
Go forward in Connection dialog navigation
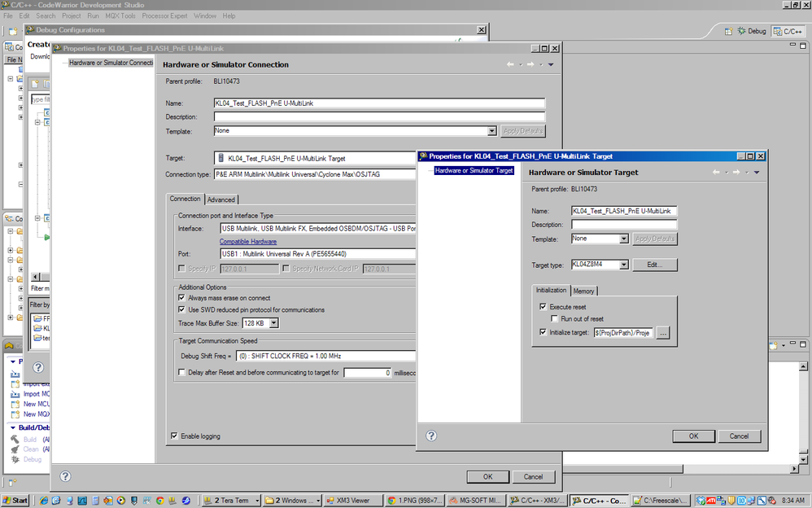click(x=530, y=64)
